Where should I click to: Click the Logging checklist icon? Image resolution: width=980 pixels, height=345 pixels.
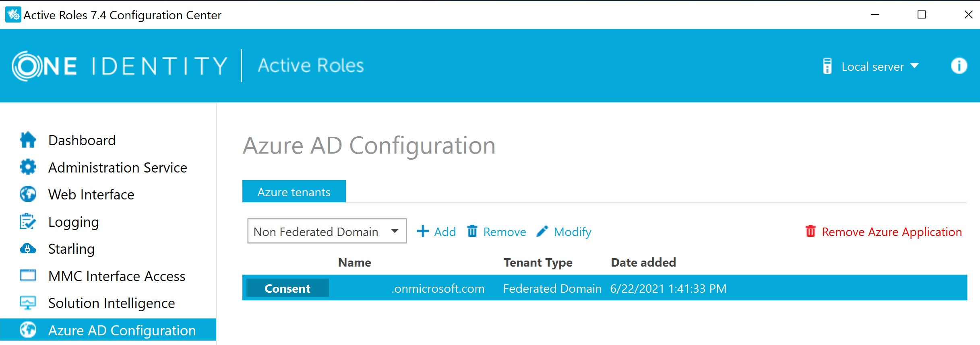[28, 221]
